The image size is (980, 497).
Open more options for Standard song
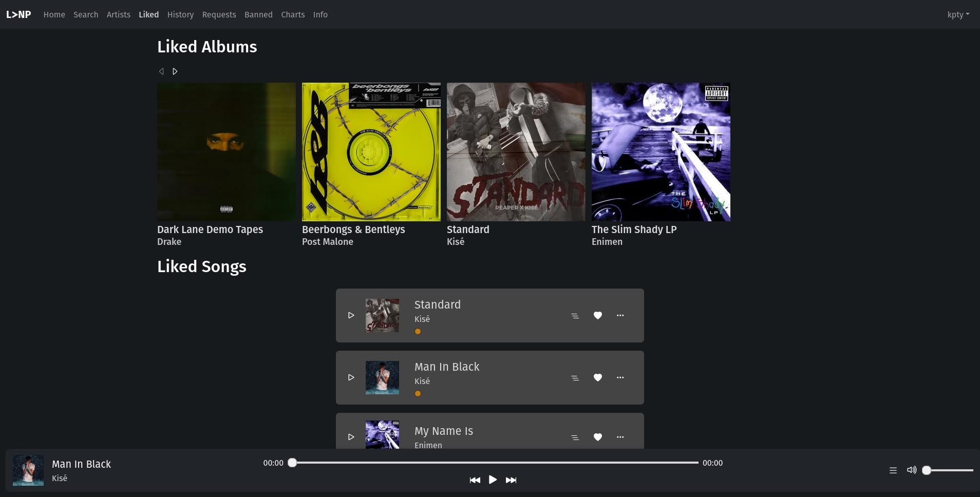coord(620,315)
